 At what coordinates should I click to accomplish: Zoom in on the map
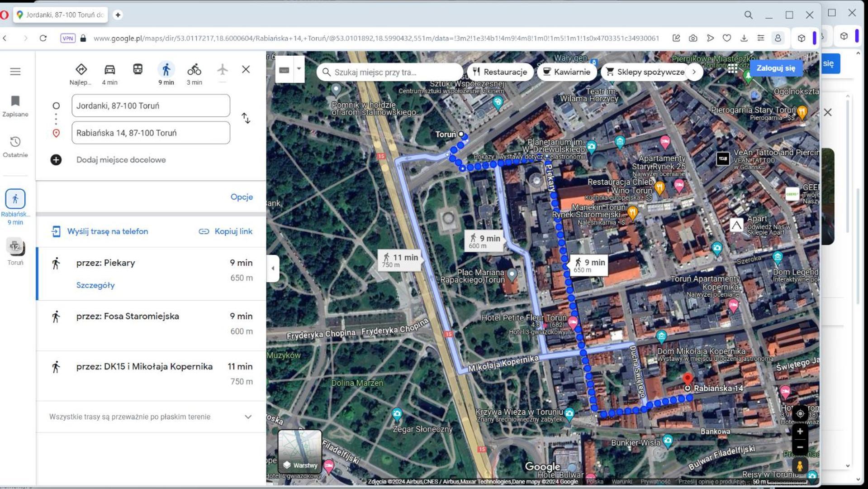pyautogui.click(x=800, y=431)
